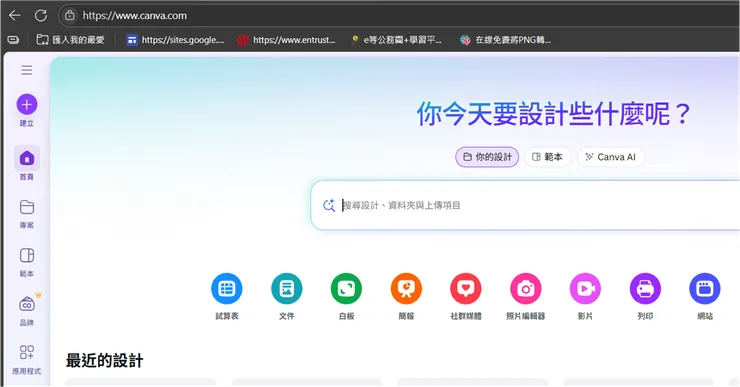Click the heading 你今天要設計些什麼呢？
This screenshot has width=740, height=387.
tap(554, 114)
